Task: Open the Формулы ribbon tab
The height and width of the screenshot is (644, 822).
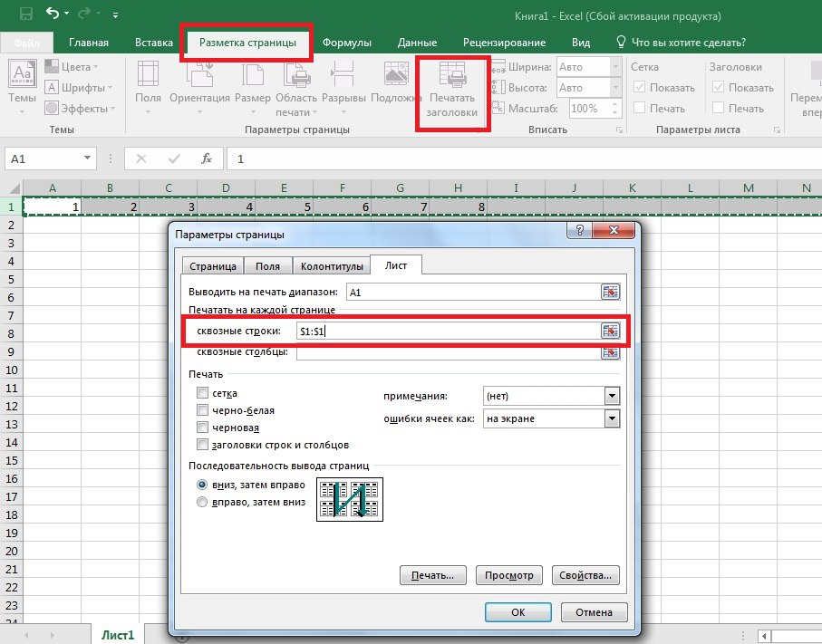Action: [347, 43]
